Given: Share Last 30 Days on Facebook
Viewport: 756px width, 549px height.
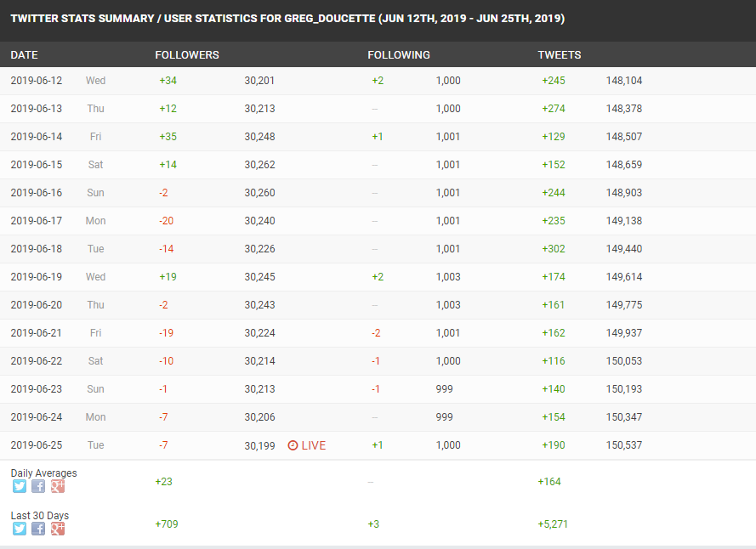Looking at the screenshot, I should pos(38,529).
